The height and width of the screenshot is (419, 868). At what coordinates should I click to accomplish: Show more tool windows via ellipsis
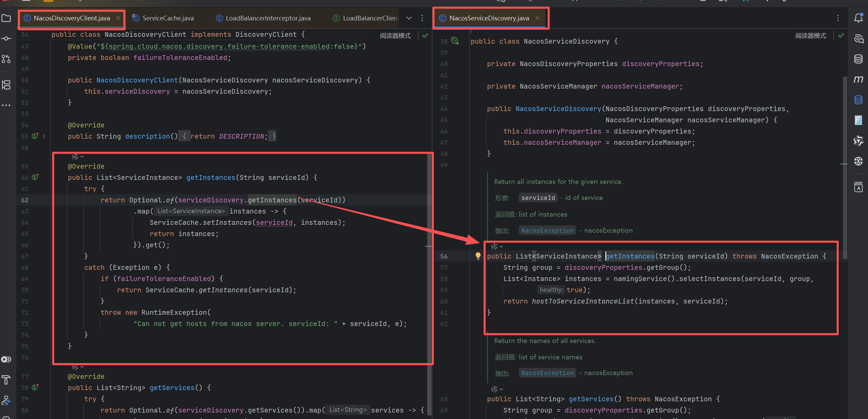click(6, 105)
